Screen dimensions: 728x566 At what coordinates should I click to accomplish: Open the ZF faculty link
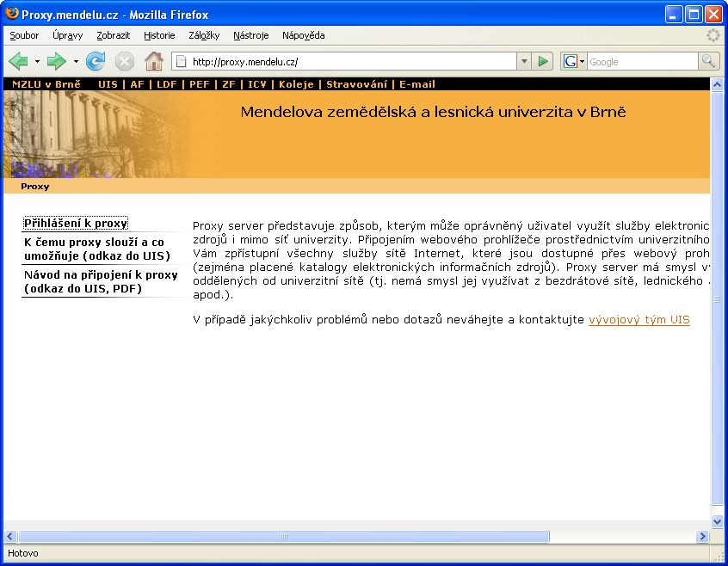click(229, 84)
